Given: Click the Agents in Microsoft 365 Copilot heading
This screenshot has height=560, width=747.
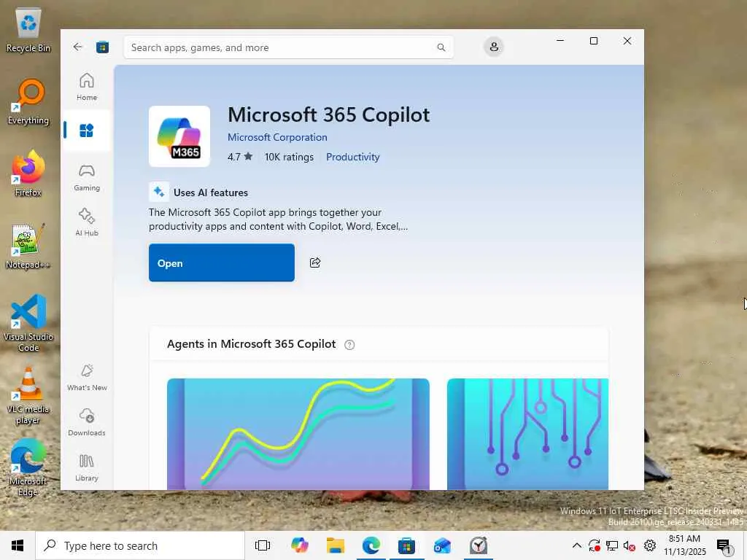Looking at the screenshot, I should pos(251,344).
